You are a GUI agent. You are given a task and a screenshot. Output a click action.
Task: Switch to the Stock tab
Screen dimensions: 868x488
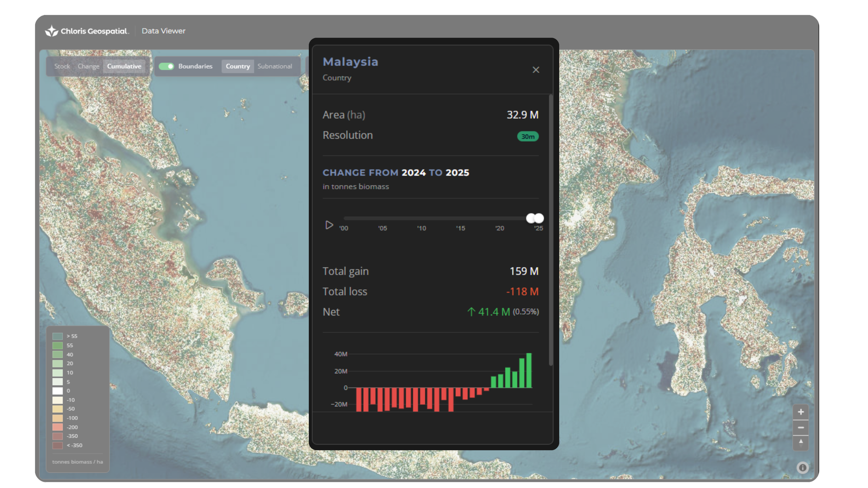point(62,66)
